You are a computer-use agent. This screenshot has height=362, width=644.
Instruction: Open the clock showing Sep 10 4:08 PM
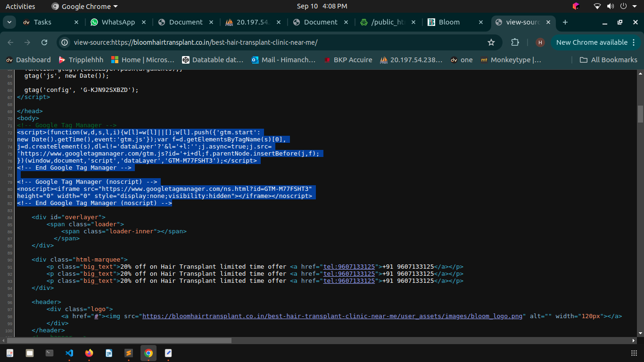(322, 7)
